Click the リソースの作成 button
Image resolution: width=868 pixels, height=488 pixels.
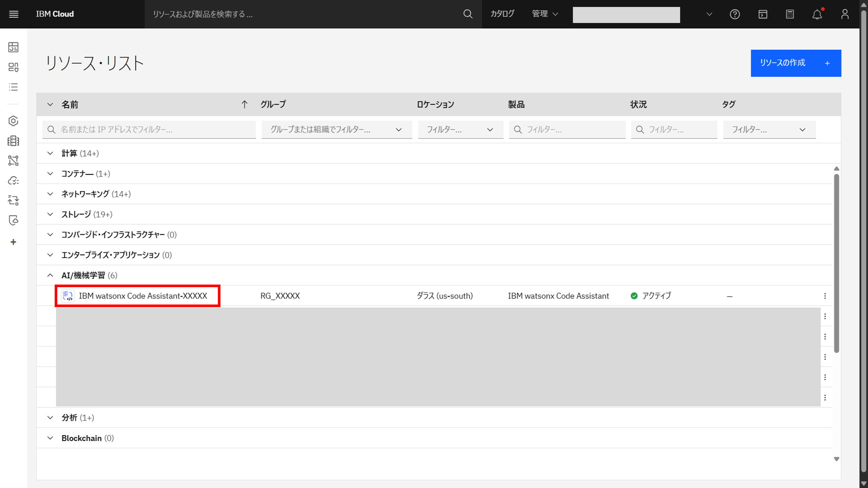point(796,63)
